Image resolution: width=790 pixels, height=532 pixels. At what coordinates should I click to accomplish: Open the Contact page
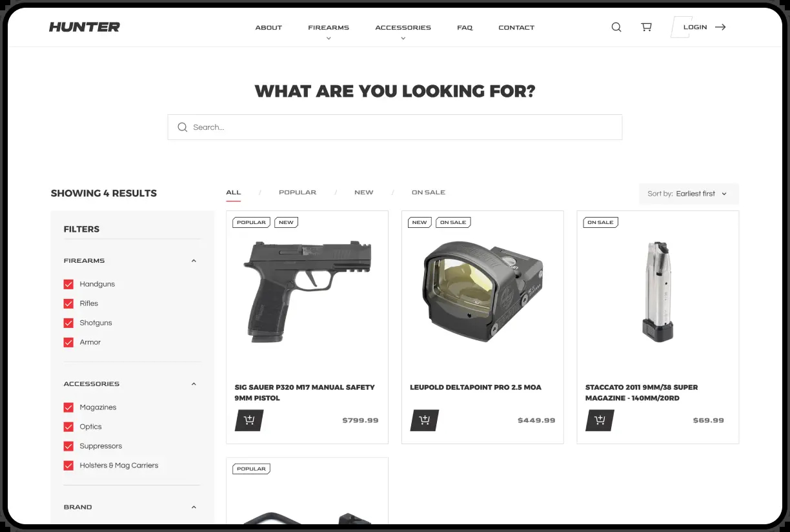(x=516, y=28)
